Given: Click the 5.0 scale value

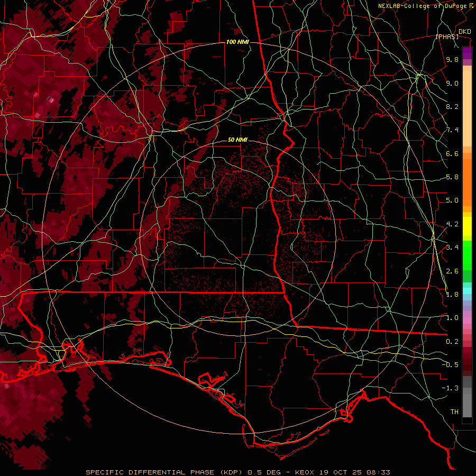Looking at the screenshot, I should tap(452, 200).
